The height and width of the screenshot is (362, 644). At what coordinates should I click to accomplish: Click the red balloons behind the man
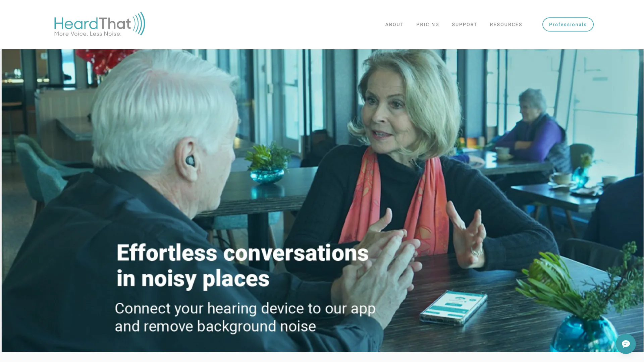click(x=104, y=60)
